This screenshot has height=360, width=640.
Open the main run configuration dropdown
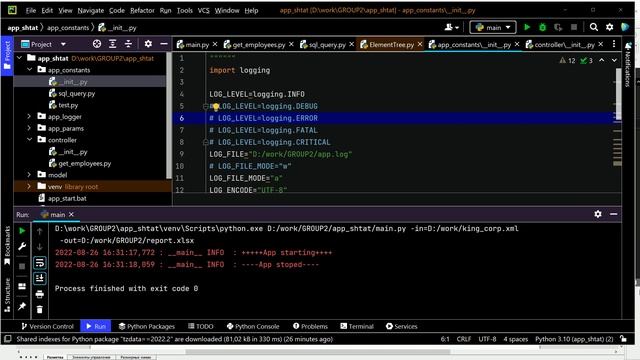coord(493,27)
